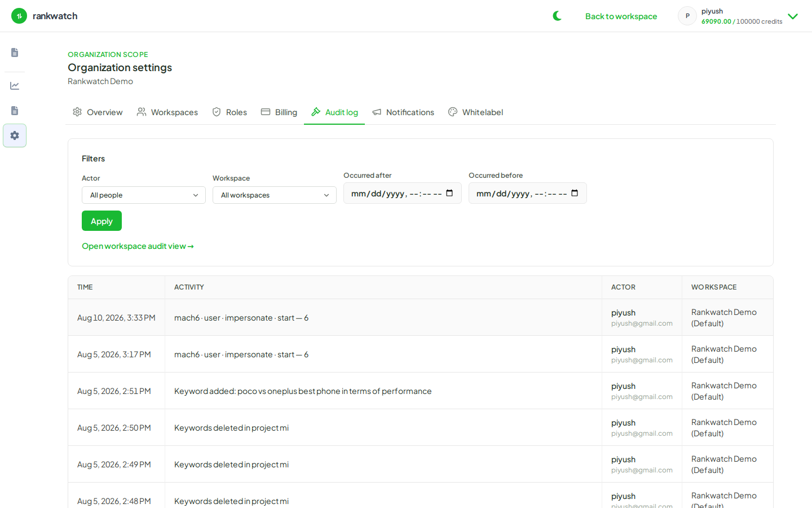Switch to the Roles tab
Screen dimensions: 812x508
230,112
